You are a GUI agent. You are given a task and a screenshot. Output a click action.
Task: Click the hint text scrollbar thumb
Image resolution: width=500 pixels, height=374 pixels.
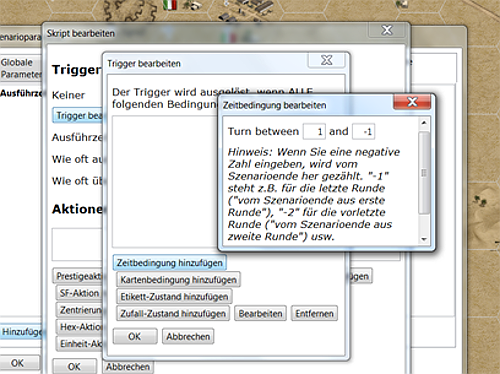[x=424, y=173]
